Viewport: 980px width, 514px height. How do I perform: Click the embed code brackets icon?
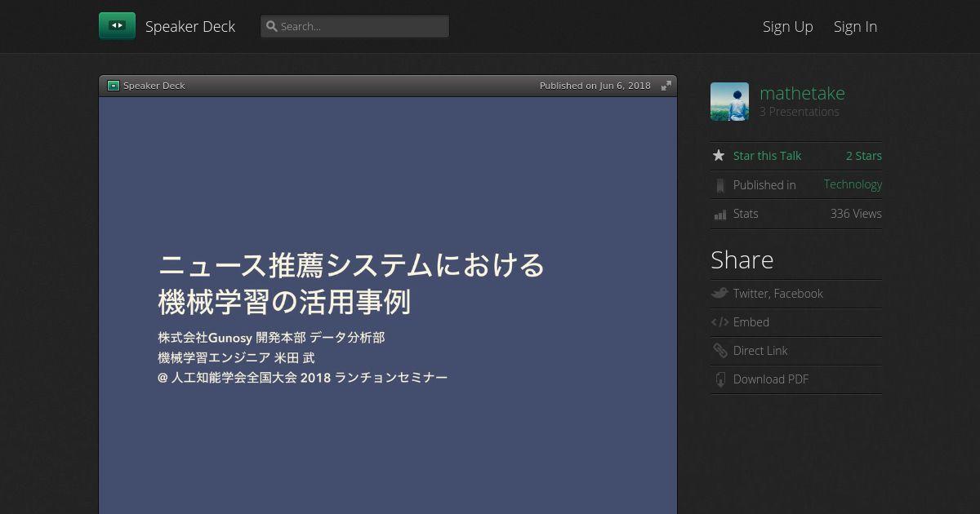[719, 322]
